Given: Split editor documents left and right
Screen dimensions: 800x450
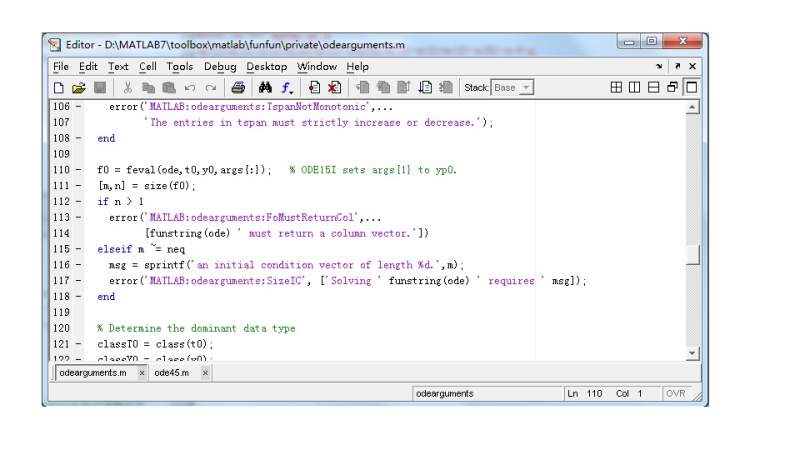Looking at the screenshot, I should coord(634,88).
